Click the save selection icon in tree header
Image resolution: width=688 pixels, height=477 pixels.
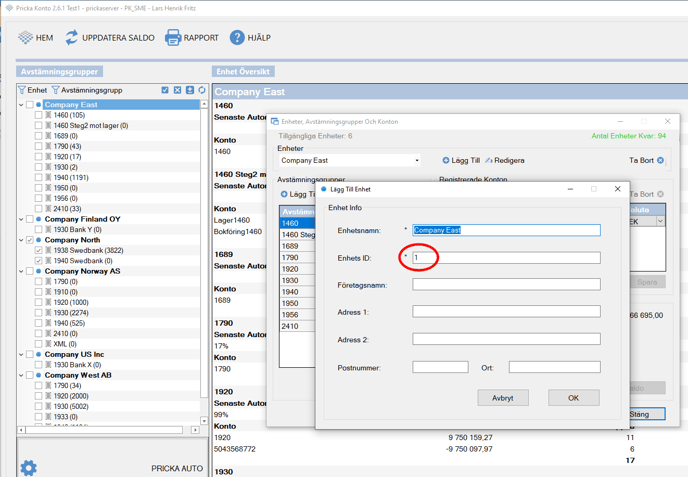pyautogui.click(x=190, y=90)
